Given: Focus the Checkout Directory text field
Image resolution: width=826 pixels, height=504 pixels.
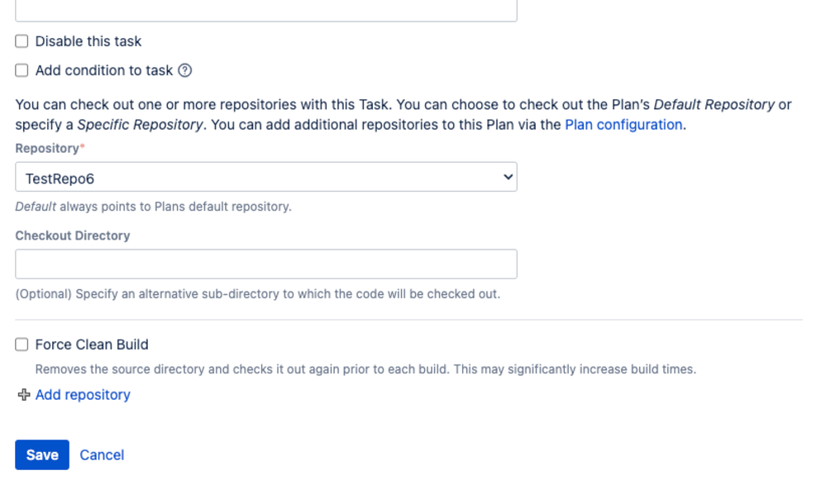Looking at the screenshot, I should point(266,264).
